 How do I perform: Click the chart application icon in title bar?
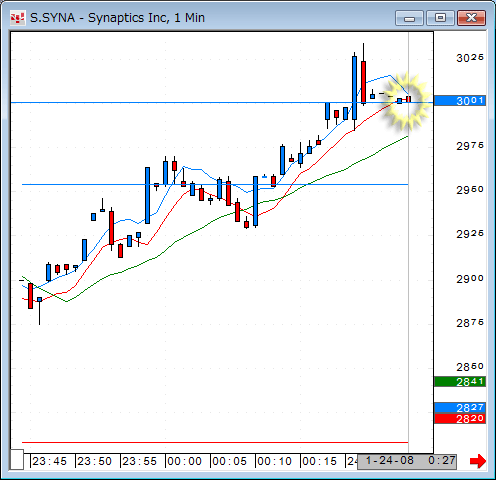(17, 18)
